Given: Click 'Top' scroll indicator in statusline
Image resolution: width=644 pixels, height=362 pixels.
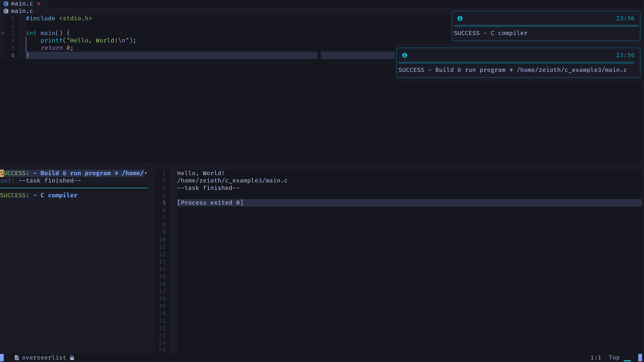Looking at the screenshot, I should (x=614, y=358).
